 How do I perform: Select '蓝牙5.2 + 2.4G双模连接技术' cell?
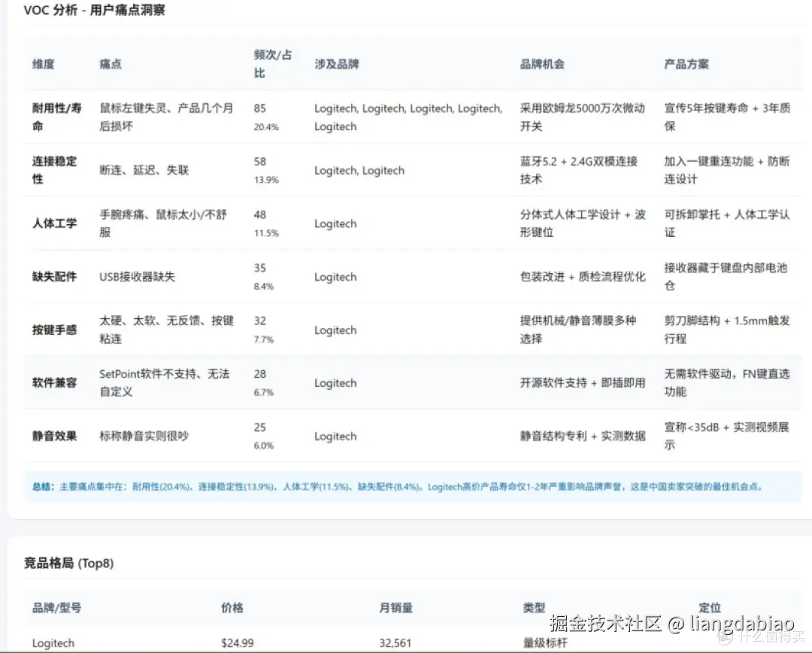point(579,170)
